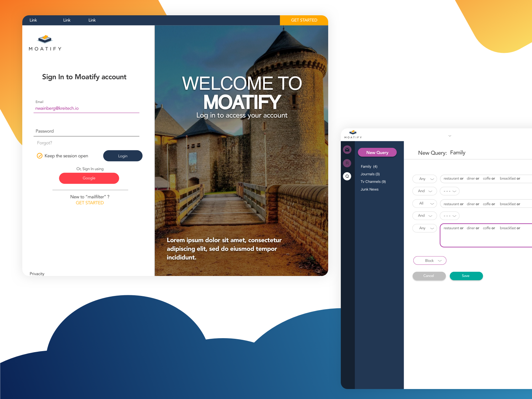The height and width of the screenshot is (399, 532).
Task: Click the "New Query: Family" title
Action: (x=442, y=153)
